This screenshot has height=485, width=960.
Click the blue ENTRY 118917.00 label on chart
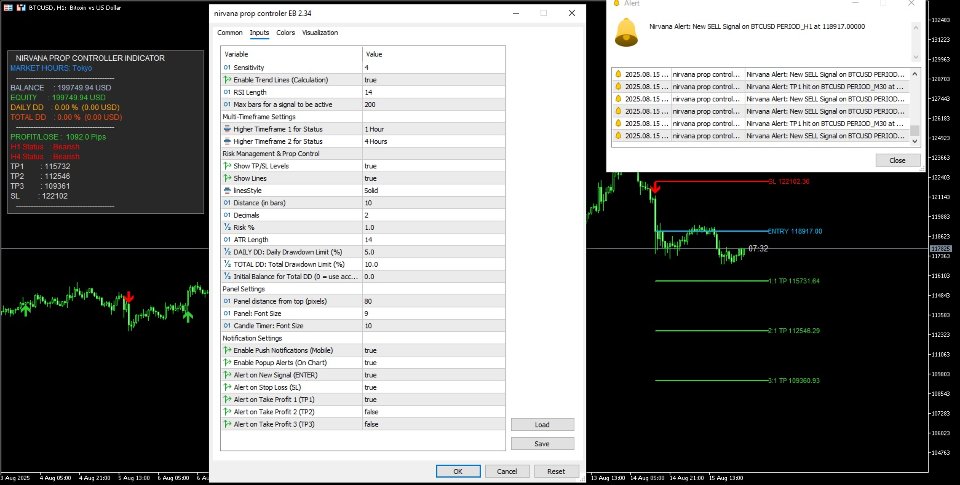pos(795,231)
